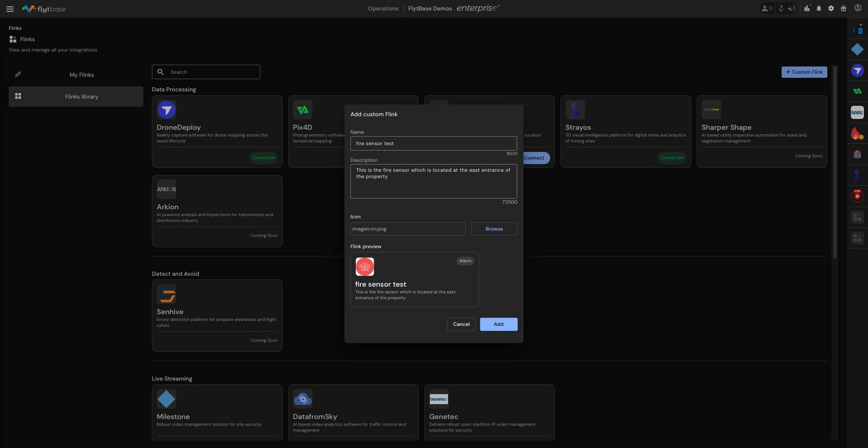Image resolution: width=868 pixels, height=448 pixels.
Task: Open the flame icon in right sidebar
Action: tap(857, 133)
